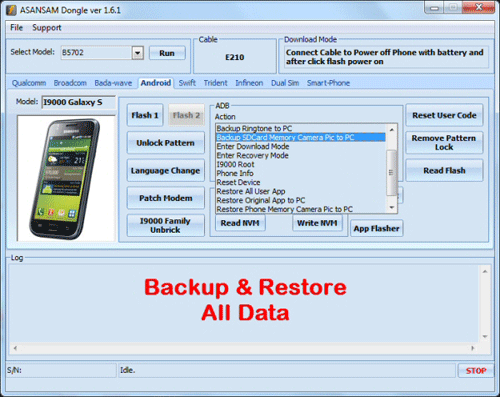Open the File menu
The width and height of the screenshot is (500, 397).
tap(16, 28)
